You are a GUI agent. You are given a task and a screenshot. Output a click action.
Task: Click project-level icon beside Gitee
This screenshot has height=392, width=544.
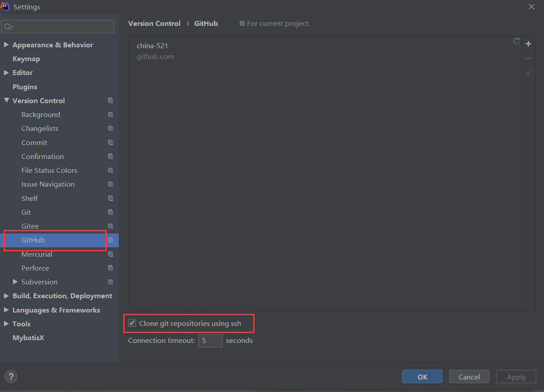[x=110, y=226]
